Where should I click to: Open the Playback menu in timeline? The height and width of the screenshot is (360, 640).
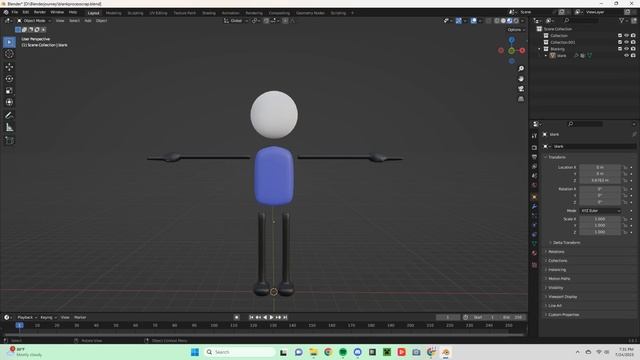pos(27,317)
